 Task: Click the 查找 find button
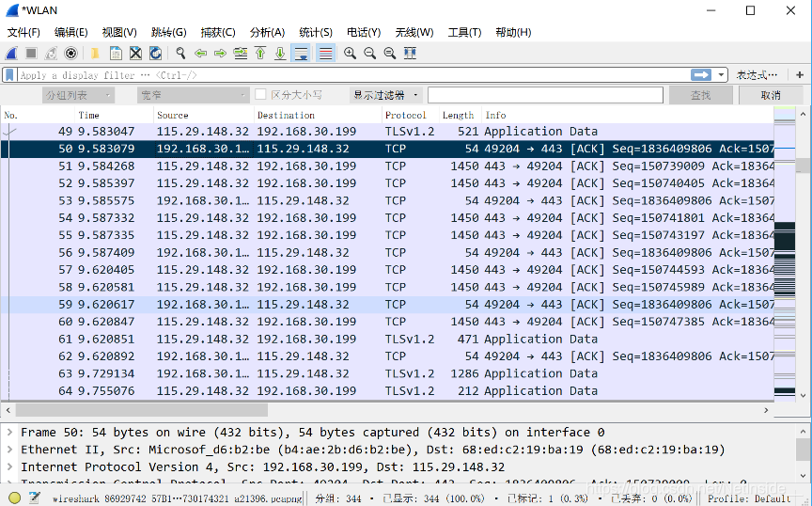point(701,95)
